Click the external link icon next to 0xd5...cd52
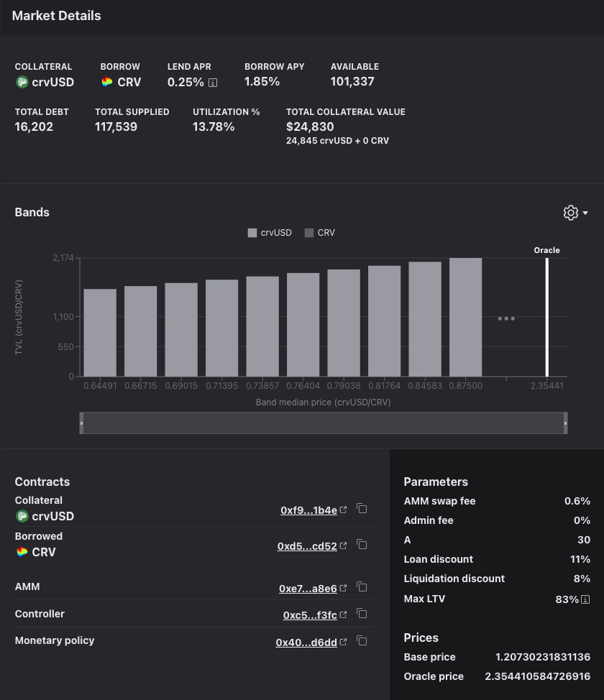604x700 pixels. (x=343, y=545)
